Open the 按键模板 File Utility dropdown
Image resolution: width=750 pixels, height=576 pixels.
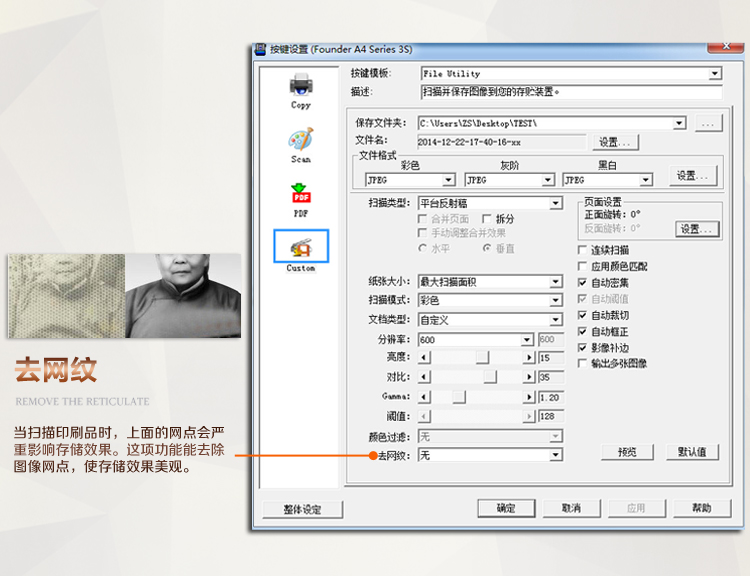pyautogui.click(x=714, y=74)
